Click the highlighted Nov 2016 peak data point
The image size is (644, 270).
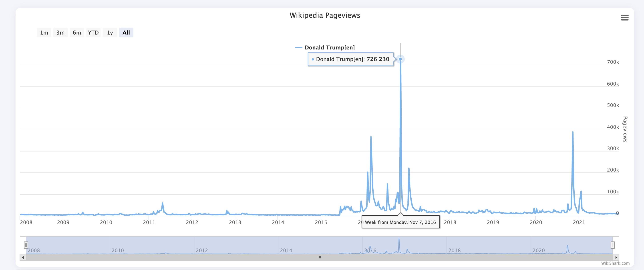tap(400, 59)
